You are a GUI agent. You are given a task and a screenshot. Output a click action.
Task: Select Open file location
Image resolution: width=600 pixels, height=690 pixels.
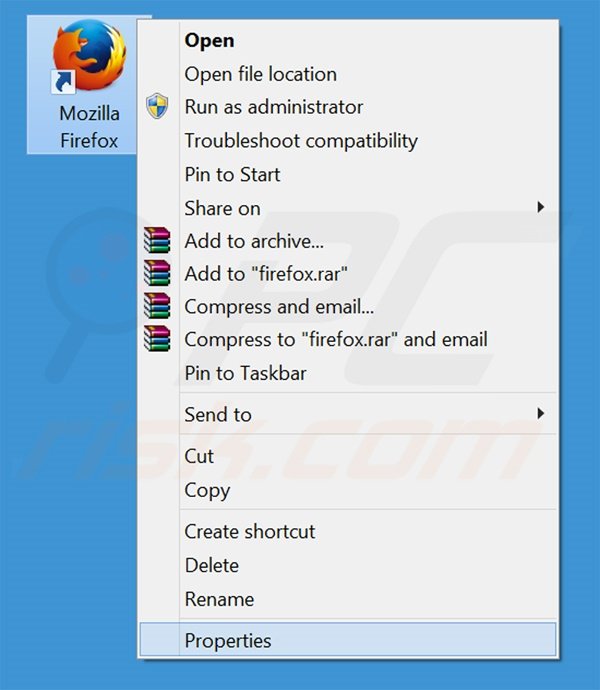348,74
